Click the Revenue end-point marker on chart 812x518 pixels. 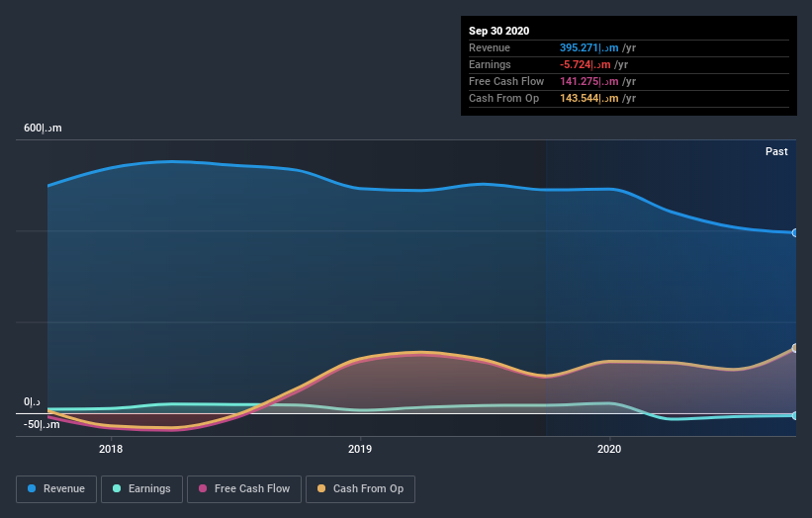[x=795, y=233]
